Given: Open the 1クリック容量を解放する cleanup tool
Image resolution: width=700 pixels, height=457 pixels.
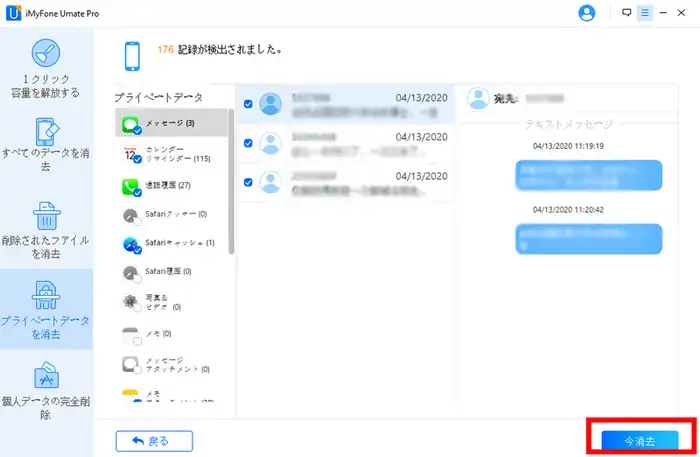Looking at the screenshot, I should (46, 68).
